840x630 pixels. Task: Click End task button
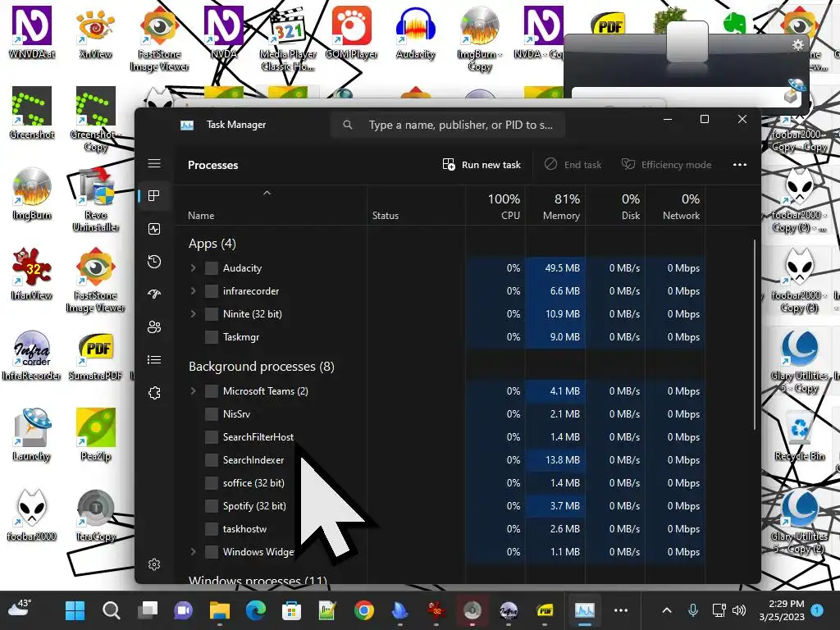click(x=573, y=165)
